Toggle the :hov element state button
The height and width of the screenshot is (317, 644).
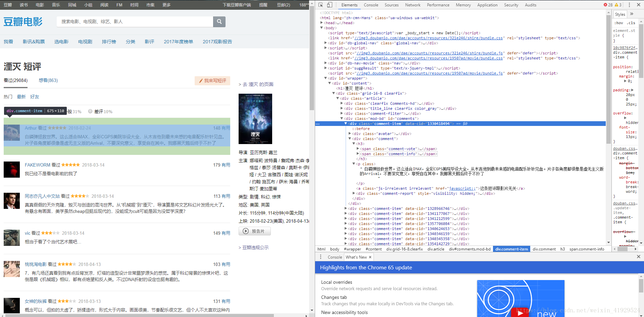pyautogui.click(x=618, y=23)
